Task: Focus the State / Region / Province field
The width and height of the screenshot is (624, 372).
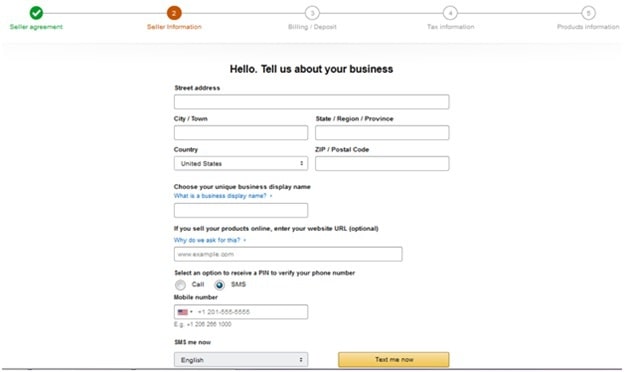Action: [x=382, y=132]
